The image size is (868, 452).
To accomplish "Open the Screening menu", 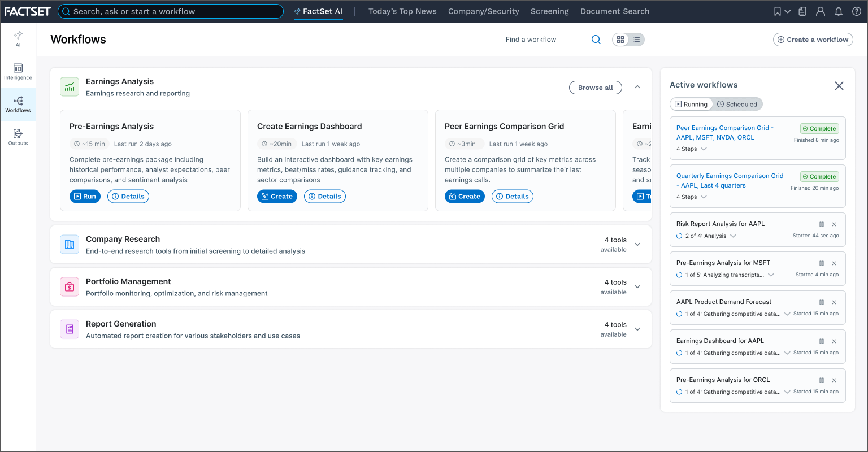I will [550, 11].
